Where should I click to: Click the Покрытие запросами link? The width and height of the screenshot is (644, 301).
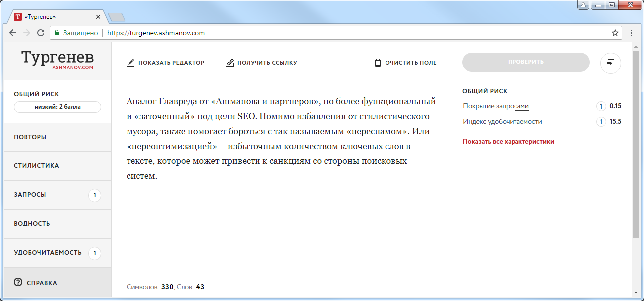tap(496, 106)
